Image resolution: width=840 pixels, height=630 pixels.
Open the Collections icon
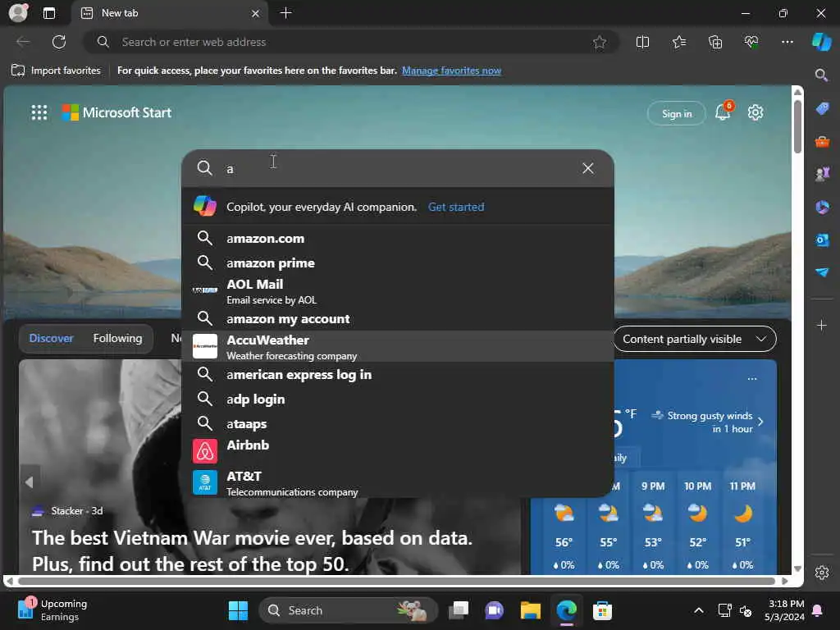pyautogui.click(x=715, y=42)
